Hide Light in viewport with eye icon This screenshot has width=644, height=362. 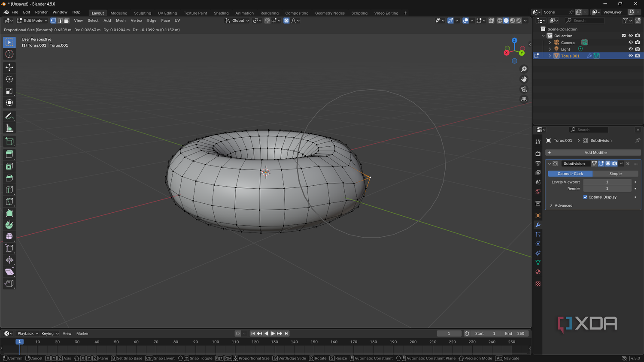[631, 49]
